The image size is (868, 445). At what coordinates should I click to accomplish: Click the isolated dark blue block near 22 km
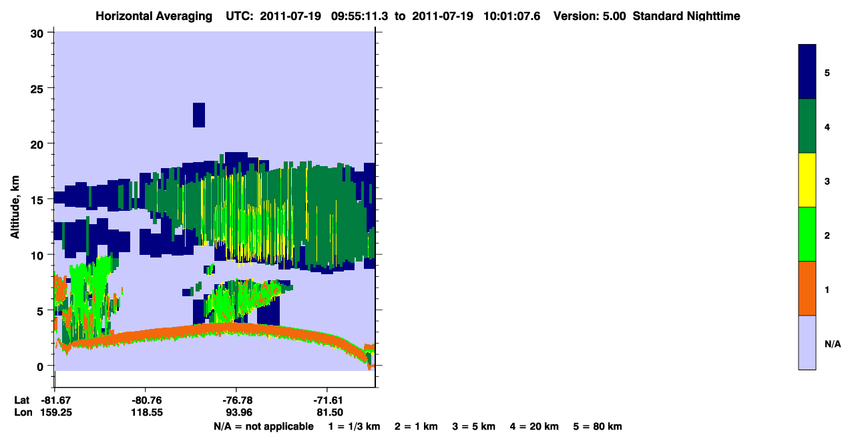pyautogui.click(x=199, y=115)
